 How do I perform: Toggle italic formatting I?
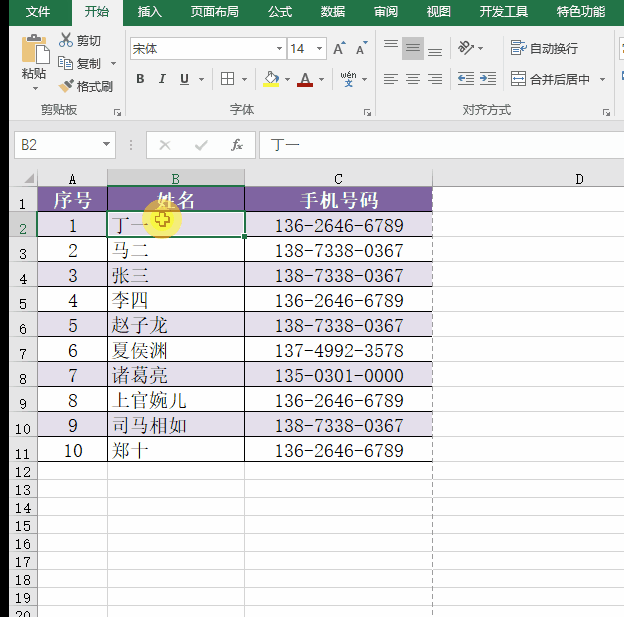[x=162, y=79]
